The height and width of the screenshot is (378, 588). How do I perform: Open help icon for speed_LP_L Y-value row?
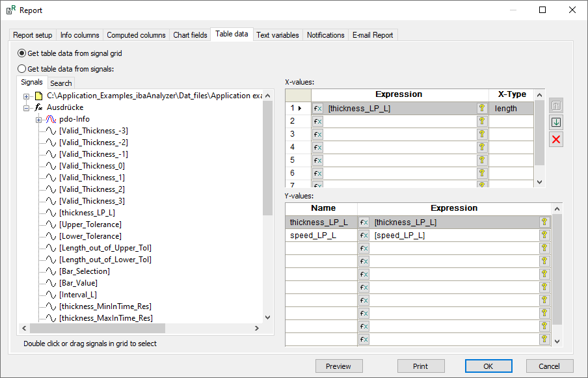tap(544, 235)
